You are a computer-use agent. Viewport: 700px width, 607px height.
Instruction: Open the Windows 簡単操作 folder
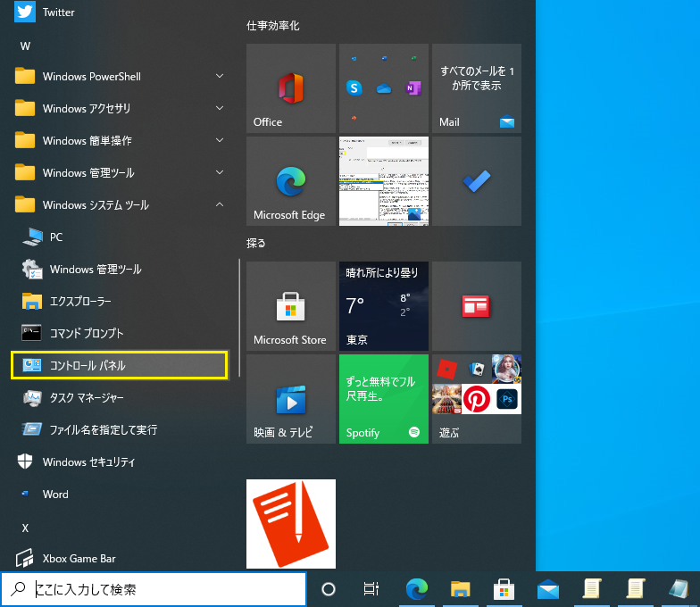tap(120, 141)
